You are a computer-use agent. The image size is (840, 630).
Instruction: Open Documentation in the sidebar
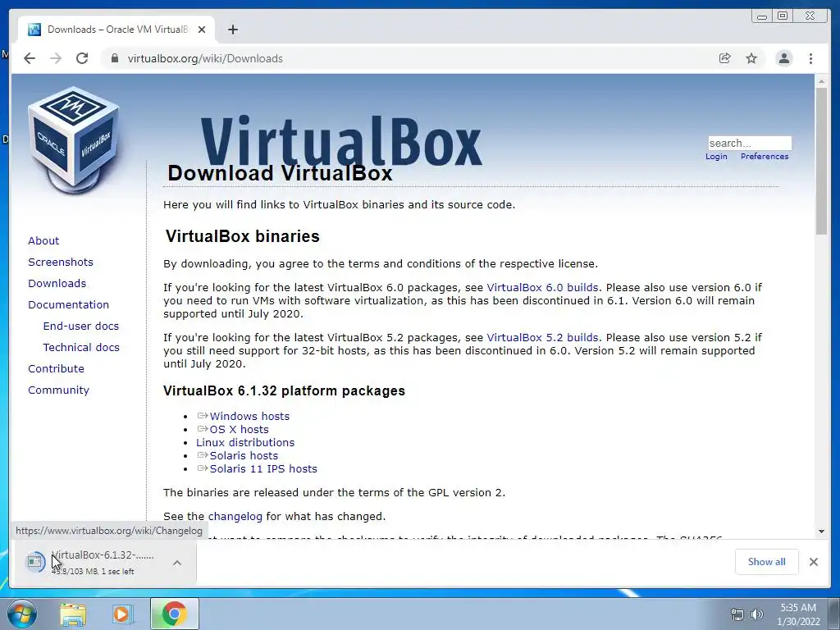69,305
